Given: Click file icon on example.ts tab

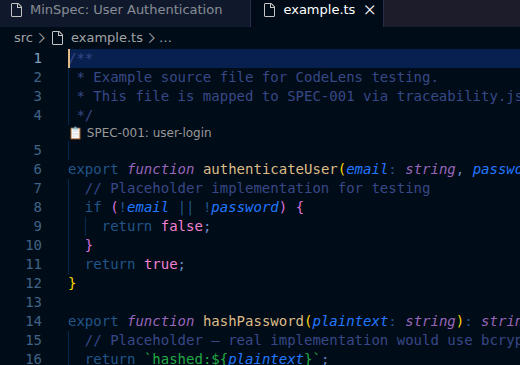Looking at the screenshot, I should 269,10.
